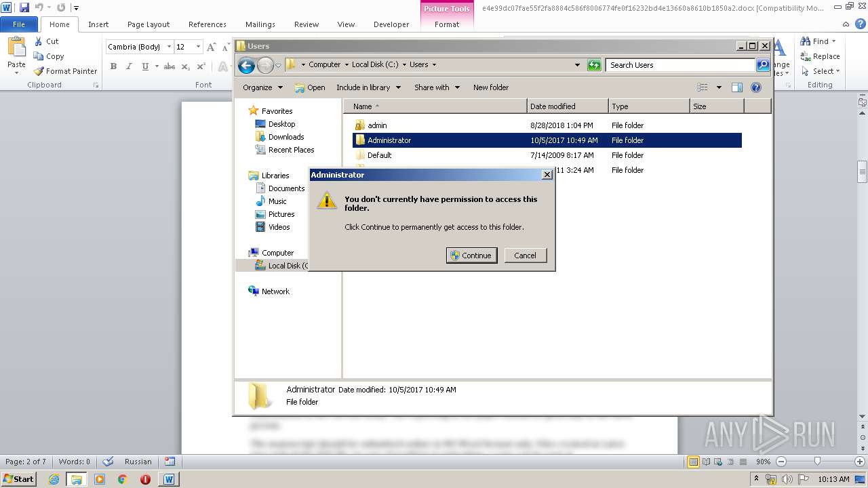Switch to the References tab
This screenshot has height=488, width=868.
208,24
